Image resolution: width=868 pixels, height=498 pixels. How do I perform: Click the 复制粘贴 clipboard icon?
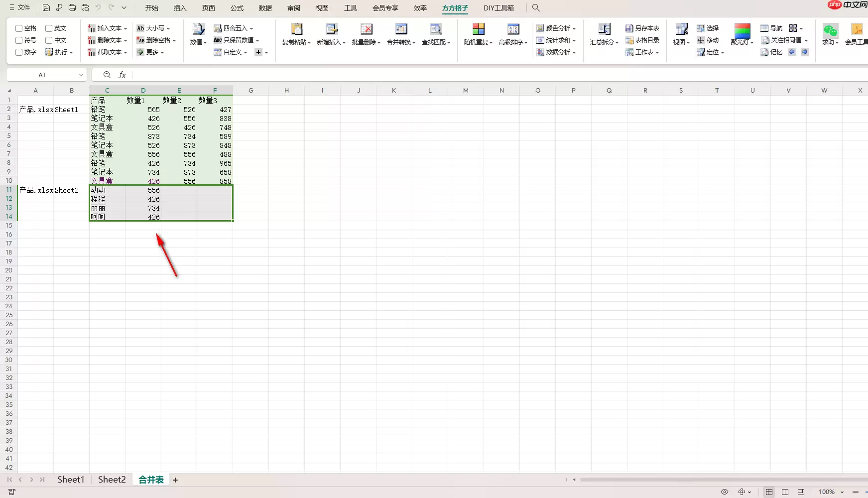click(x=296, y=29)
